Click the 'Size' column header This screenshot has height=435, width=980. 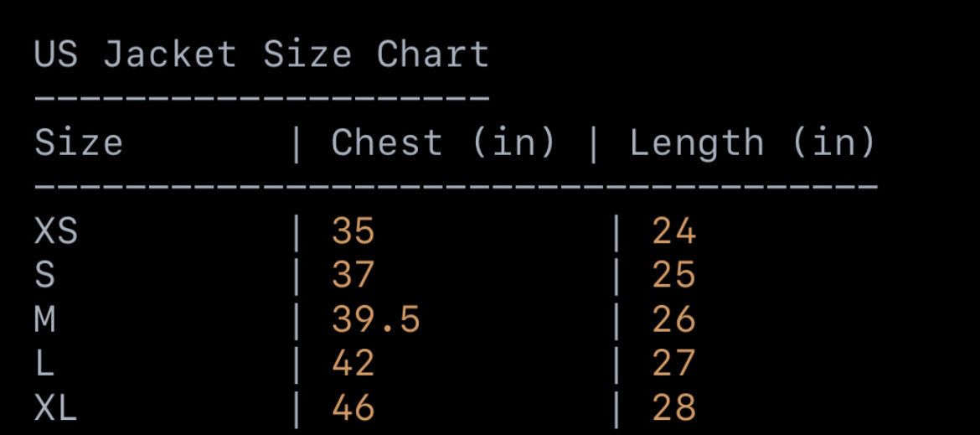(x=79, y=143)
